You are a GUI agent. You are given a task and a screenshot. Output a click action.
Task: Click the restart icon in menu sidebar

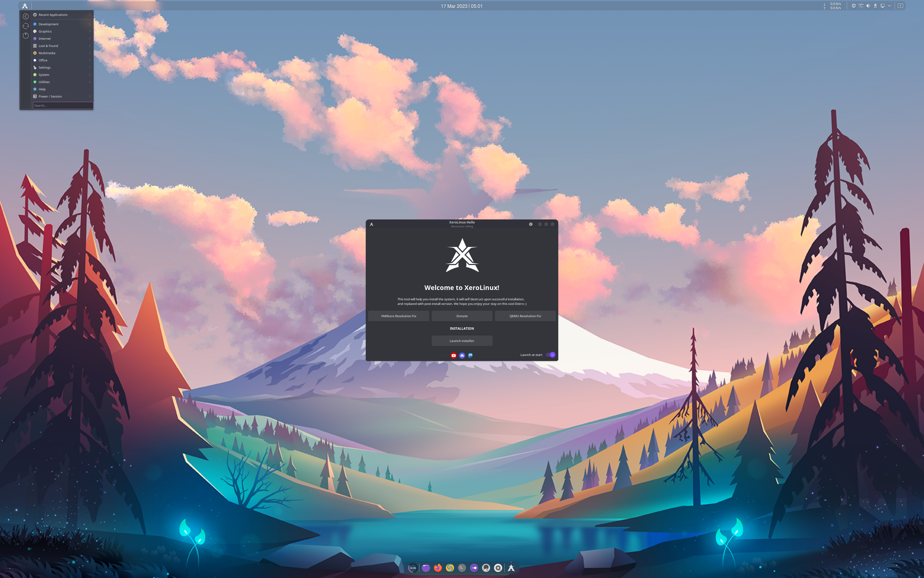coord(26,26)
